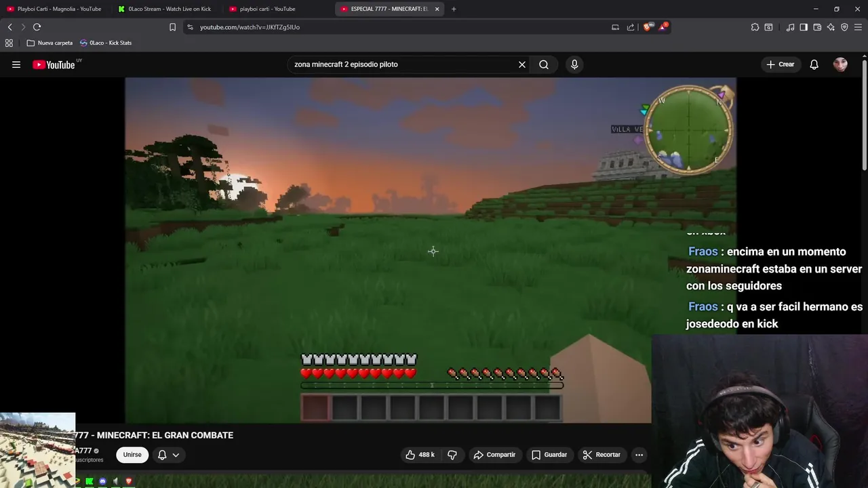This screenshot has width=868, height=488.
Task: Open 0Laco - Kick Stats bookmark
Action: [x=106, y=43]
